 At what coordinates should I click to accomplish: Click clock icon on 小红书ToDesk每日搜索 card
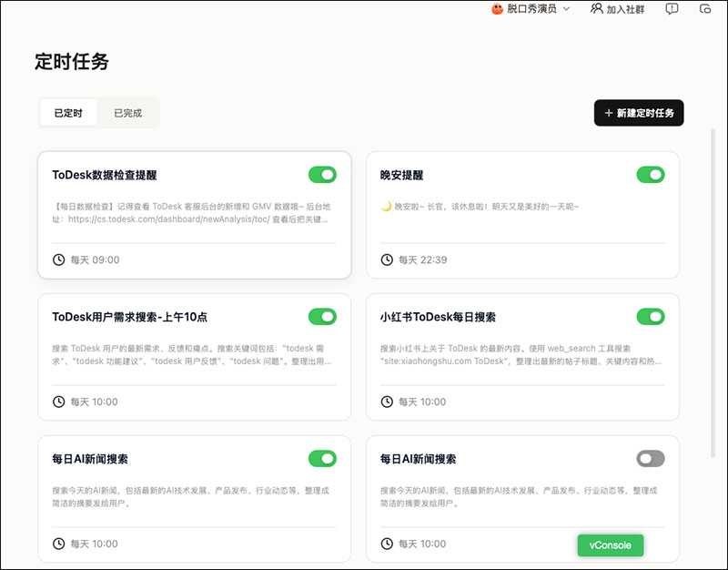(x=387, y=402)
